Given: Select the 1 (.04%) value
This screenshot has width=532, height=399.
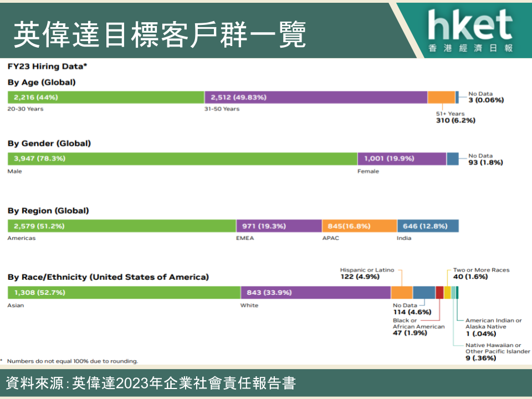Looking at the screenshot, I should point(481,334).
